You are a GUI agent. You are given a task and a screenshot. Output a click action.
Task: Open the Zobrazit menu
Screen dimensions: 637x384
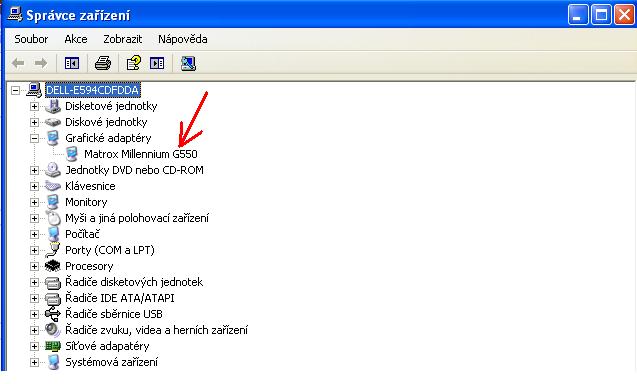tap(122, 39)
